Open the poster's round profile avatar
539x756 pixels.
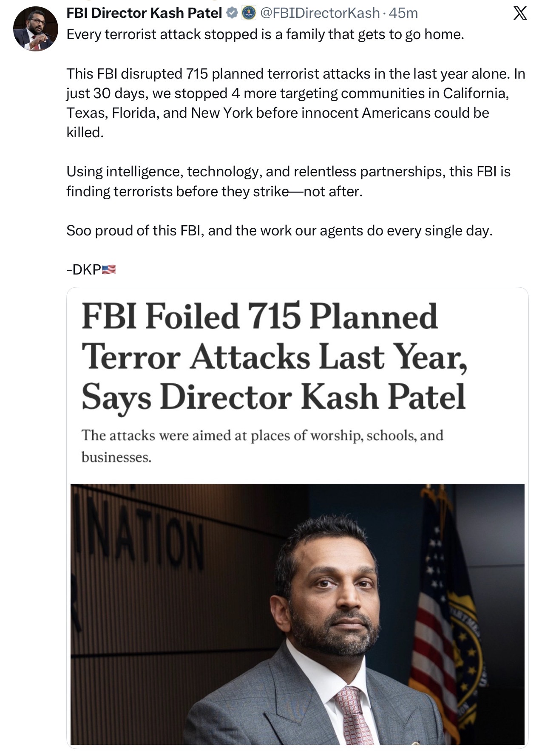click(36, 29)
